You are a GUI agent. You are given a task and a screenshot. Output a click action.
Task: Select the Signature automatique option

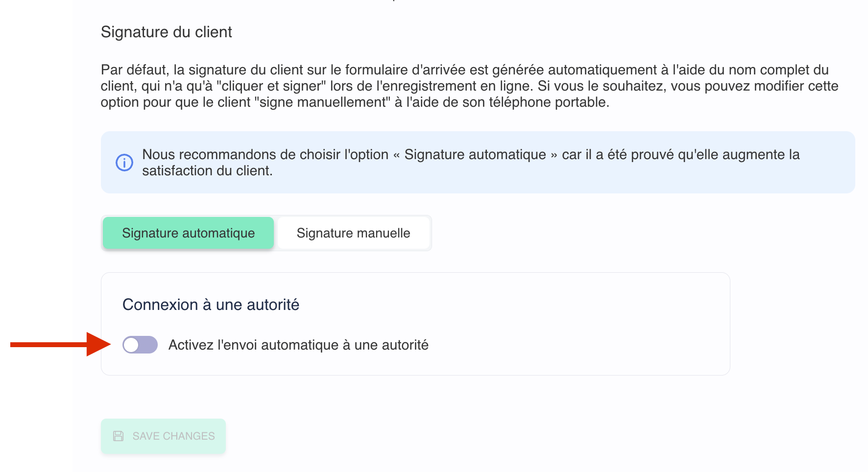188,233
